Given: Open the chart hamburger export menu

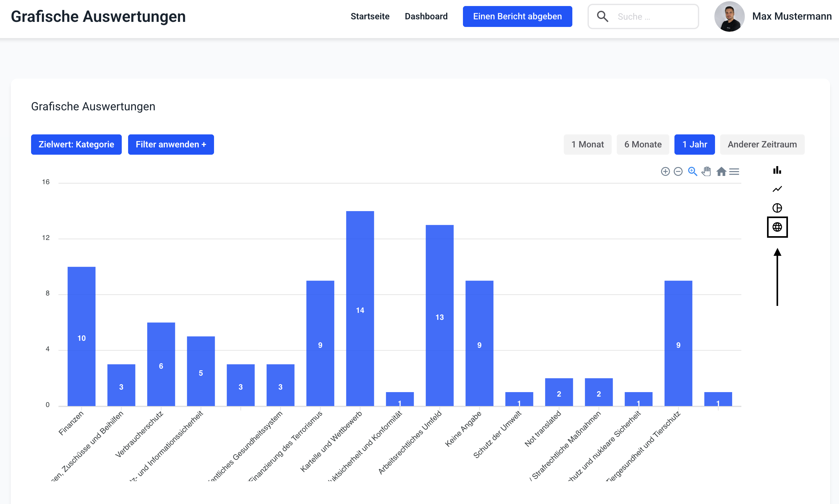Looking at the screenshot, I should point(734,171).
